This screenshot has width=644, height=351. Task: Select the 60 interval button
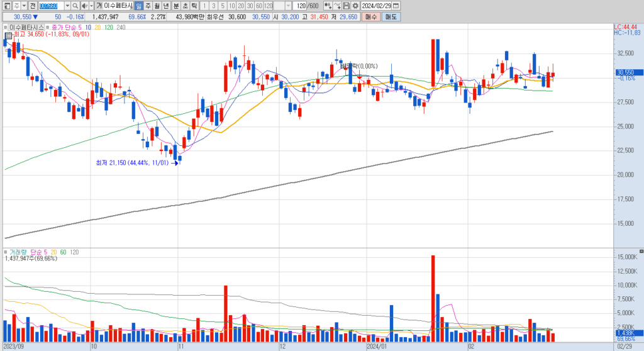pyautogui.click(x=258, y=6)
